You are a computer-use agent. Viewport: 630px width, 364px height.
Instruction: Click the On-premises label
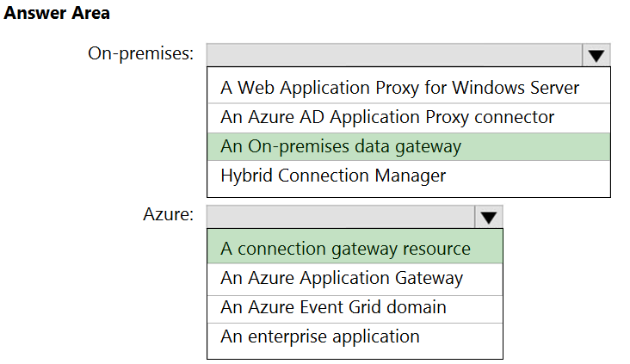[140, 54]
